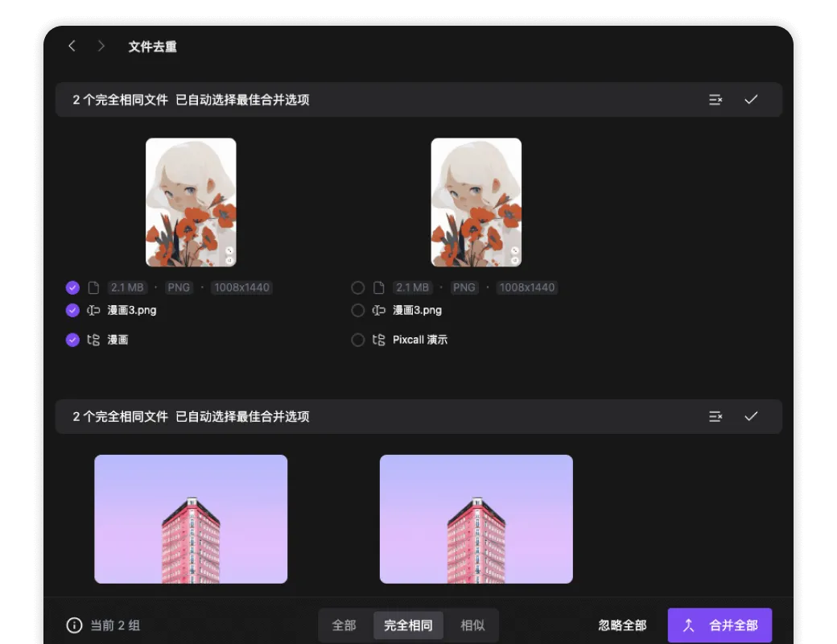
Task: Uncheck file info option of left image
Action: [72, 288]
